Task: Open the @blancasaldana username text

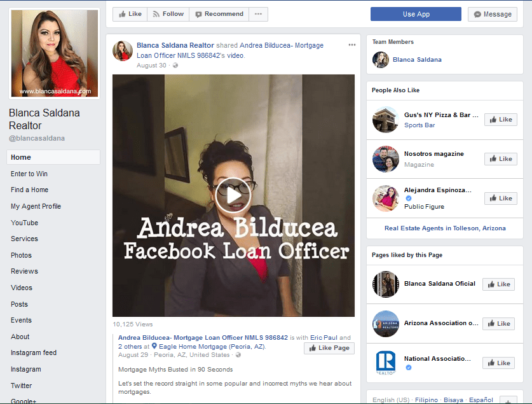Action: (x=37, y=138)
